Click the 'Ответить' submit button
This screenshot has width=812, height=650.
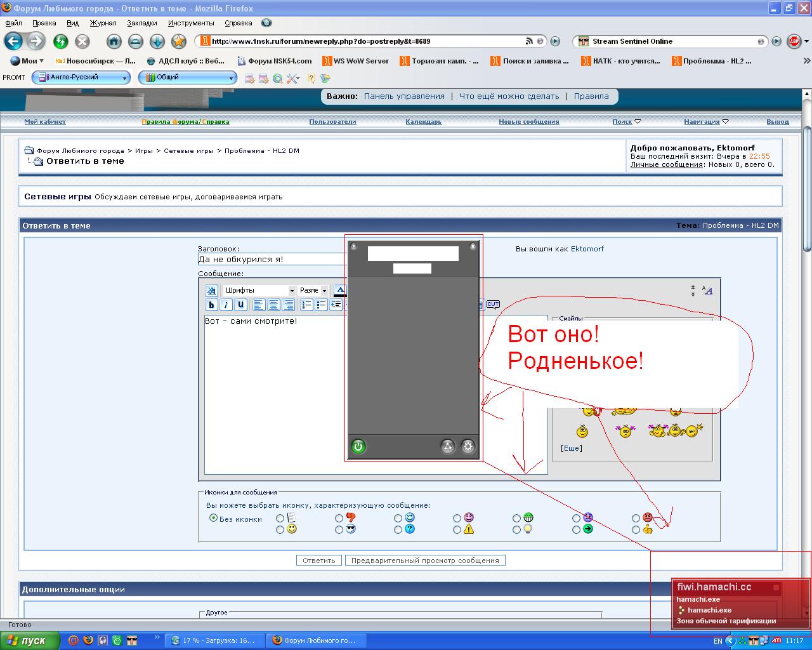(x=318, y=560)
